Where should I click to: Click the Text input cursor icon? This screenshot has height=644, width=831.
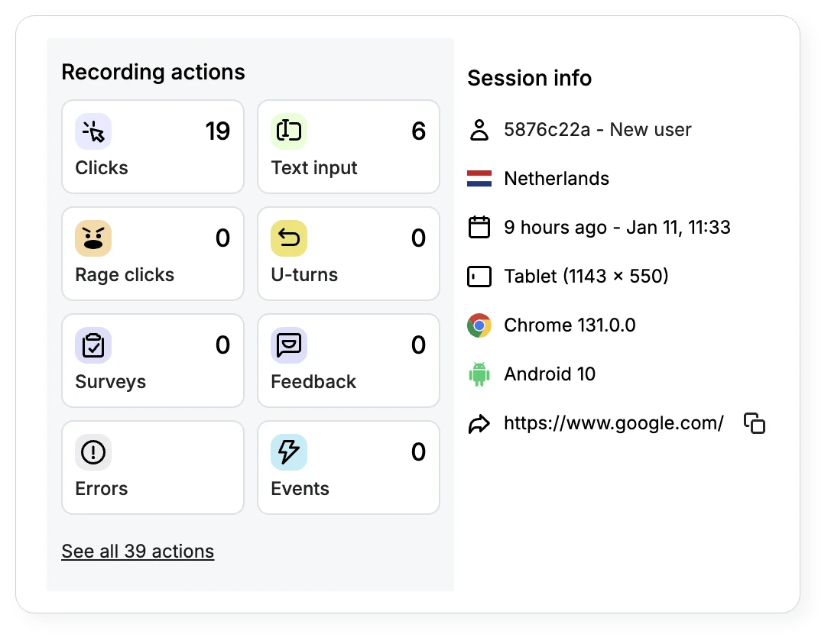(x=289, y=131)
